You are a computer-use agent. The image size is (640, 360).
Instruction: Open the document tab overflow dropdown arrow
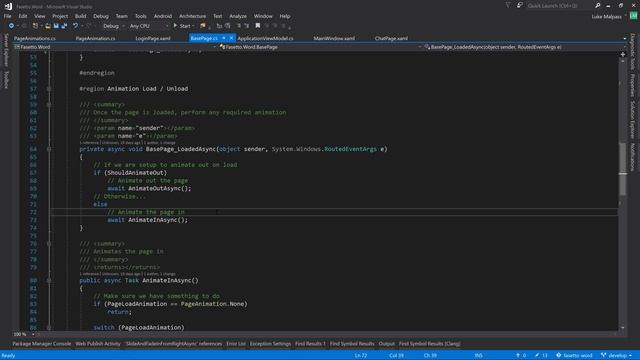click(624, 38)
